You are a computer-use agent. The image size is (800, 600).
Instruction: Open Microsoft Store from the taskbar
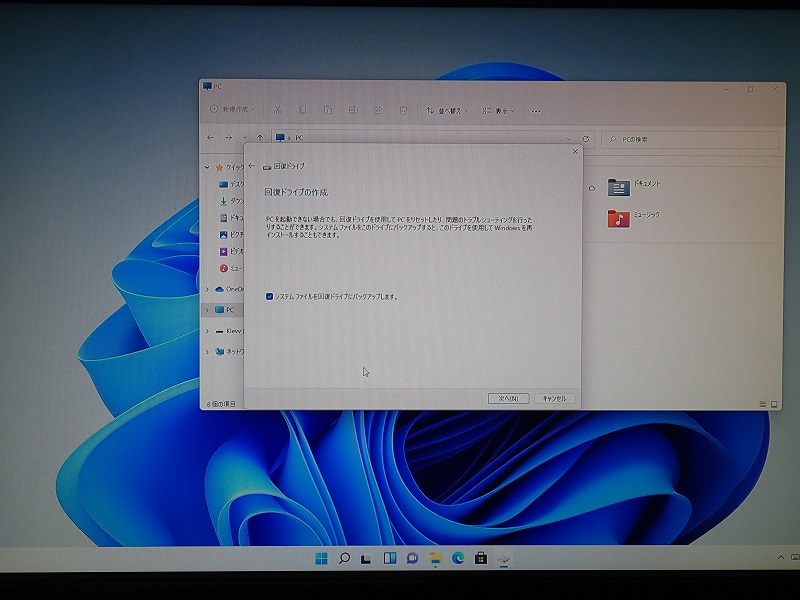(x=481, y=559)
